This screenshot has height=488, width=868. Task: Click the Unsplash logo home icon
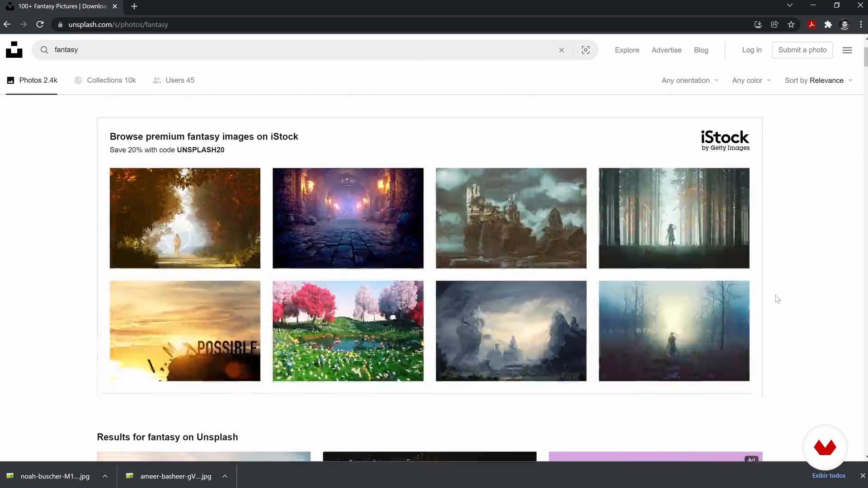pos(14,50)
